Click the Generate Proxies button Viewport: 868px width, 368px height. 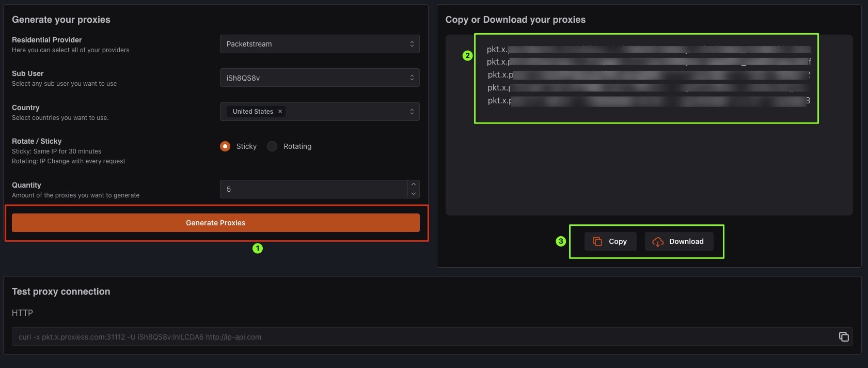point(215,223)
